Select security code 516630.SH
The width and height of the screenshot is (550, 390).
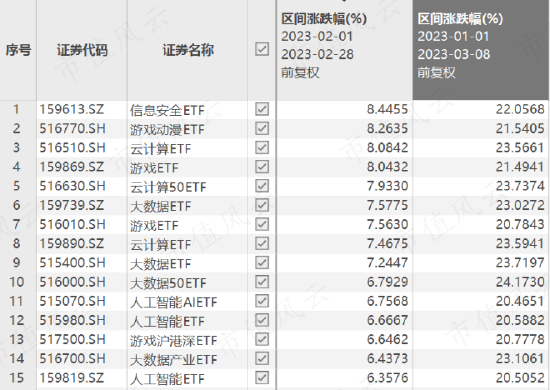(72, 186)
